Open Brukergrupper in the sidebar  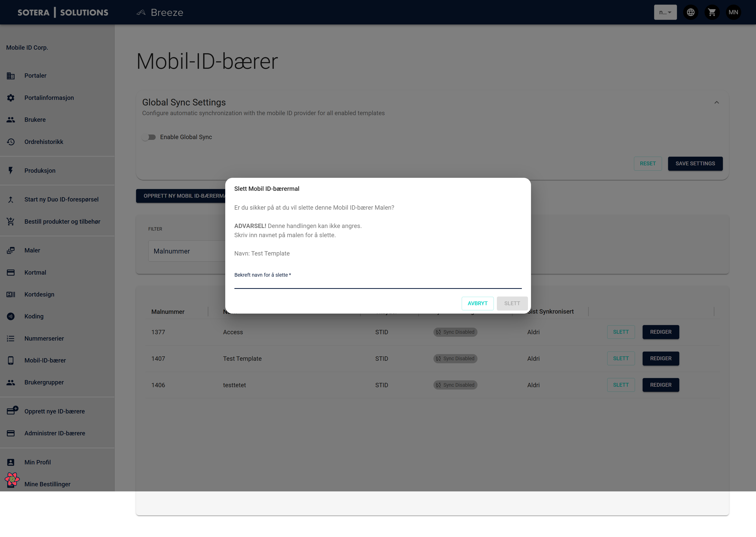44,382
